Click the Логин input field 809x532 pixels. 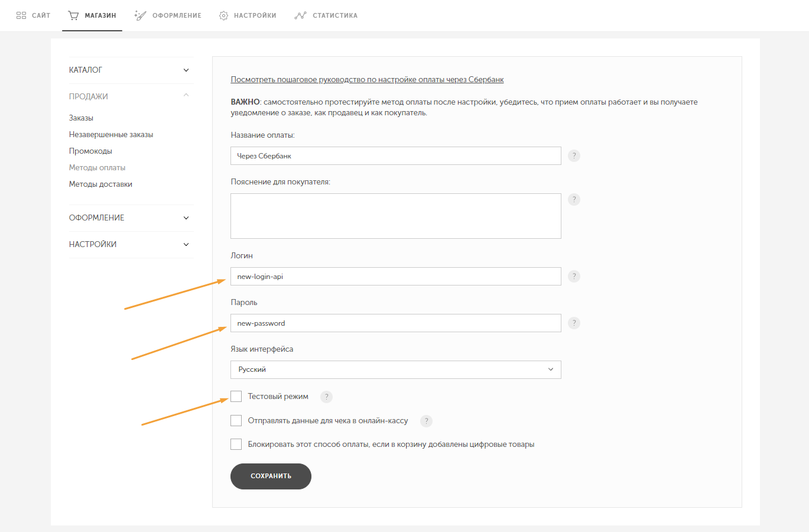click(395, 276)
